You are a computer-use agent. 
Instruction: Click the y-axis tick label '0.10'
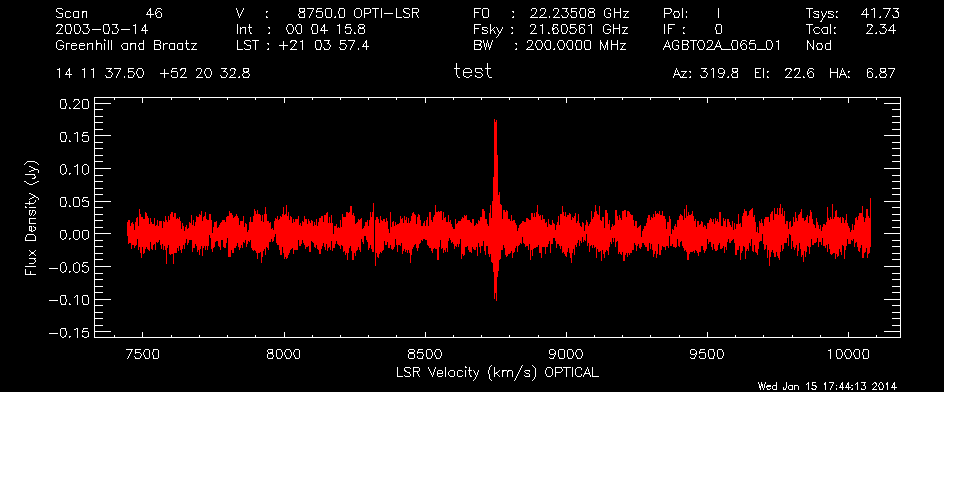pos(74,169)
